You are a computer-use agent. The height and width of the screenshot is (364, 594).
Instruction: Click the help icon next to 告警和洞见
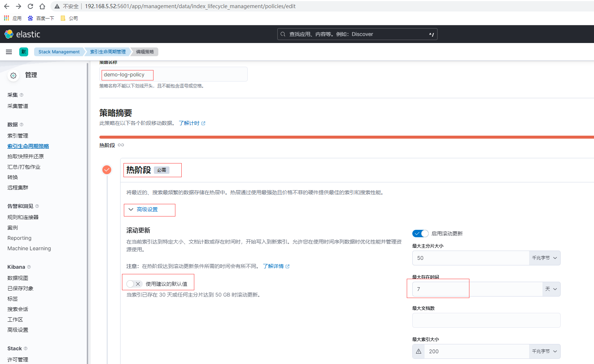tap(37, 206)
